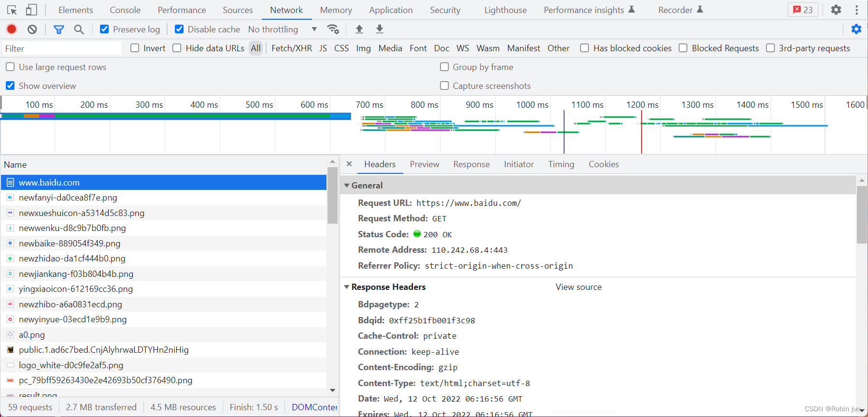This screenshot has width=868, height=417.
Task: Click icon beside newyinyue-03ecd1e9b9.png
Action: (x=10, y=319)
